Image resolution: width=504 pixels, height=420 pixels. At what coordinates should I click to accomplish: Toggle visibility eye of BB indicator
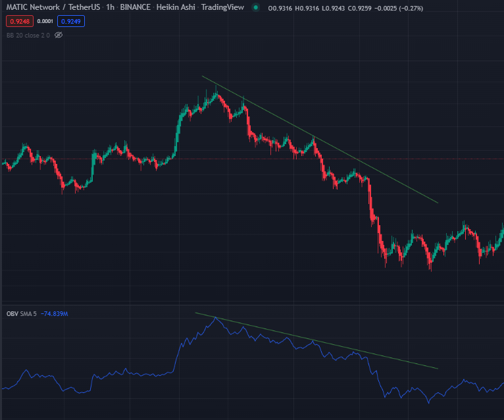point(59,35)
